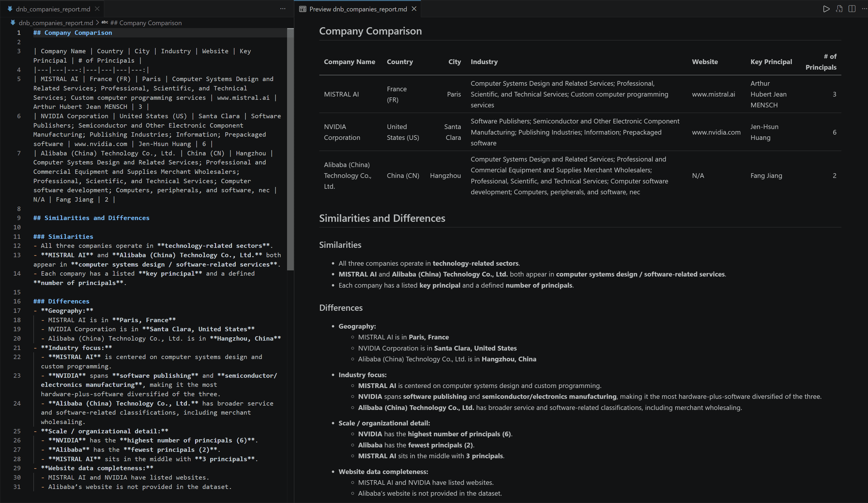This screenshot has height=503, width=868.
Task: Click 'N/A' website cell in preview
Action: click(x=698, y=176)
